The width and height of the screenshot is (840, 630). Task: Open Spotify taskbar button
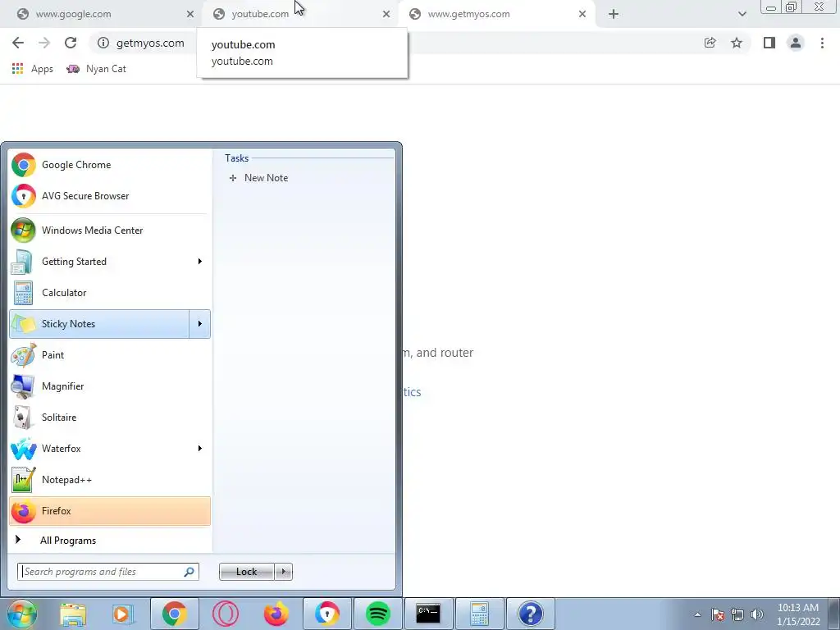(377, 614)
